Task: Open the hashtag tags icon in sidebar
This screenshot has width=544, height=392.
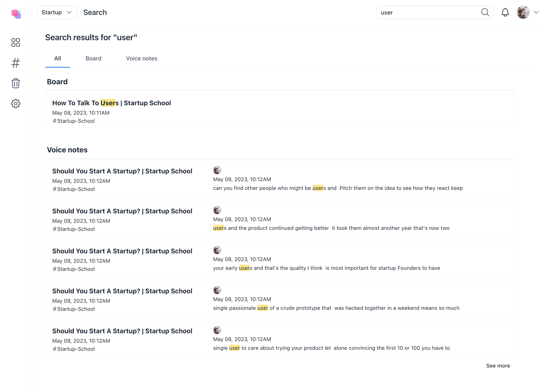Action: click(x=16, y=63)
